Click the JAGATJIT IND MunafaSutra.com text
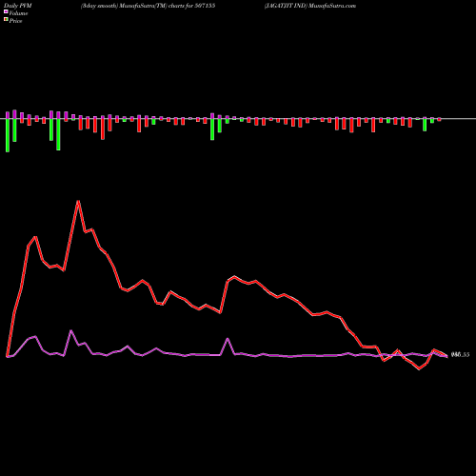 (x=310, y=6)
